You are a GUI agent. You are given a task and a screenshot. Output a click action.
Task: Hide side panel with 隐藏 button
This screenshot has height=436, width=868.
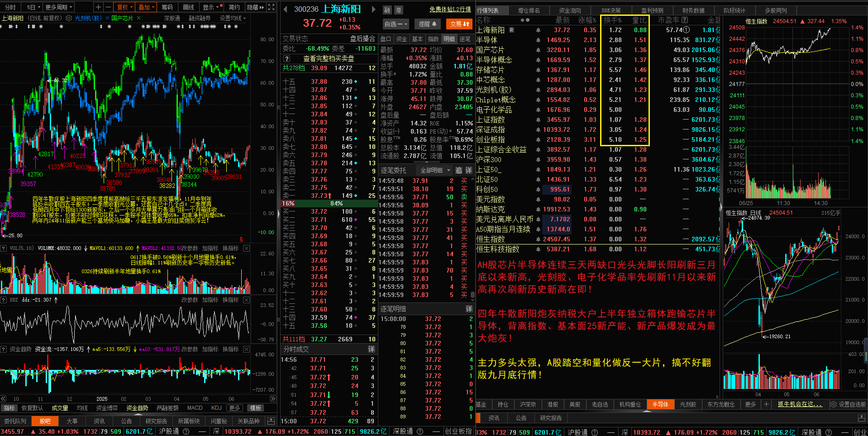(255, 7)
